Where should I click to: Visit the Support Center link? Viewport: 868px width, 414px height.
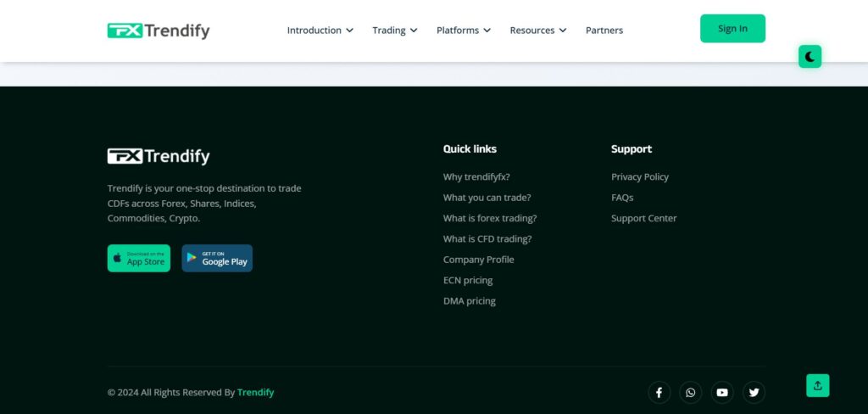click(643, 218)
